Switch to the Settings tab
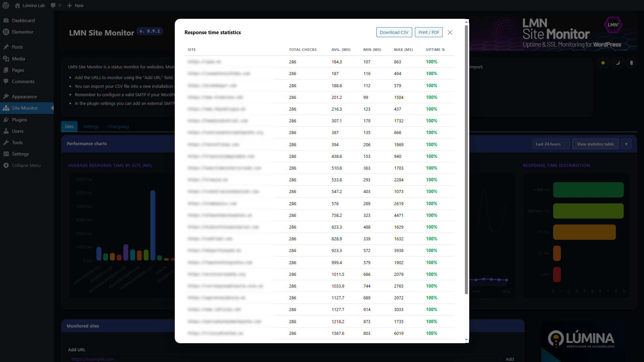The width and height of the screenshot is (644, 362). 91,126
